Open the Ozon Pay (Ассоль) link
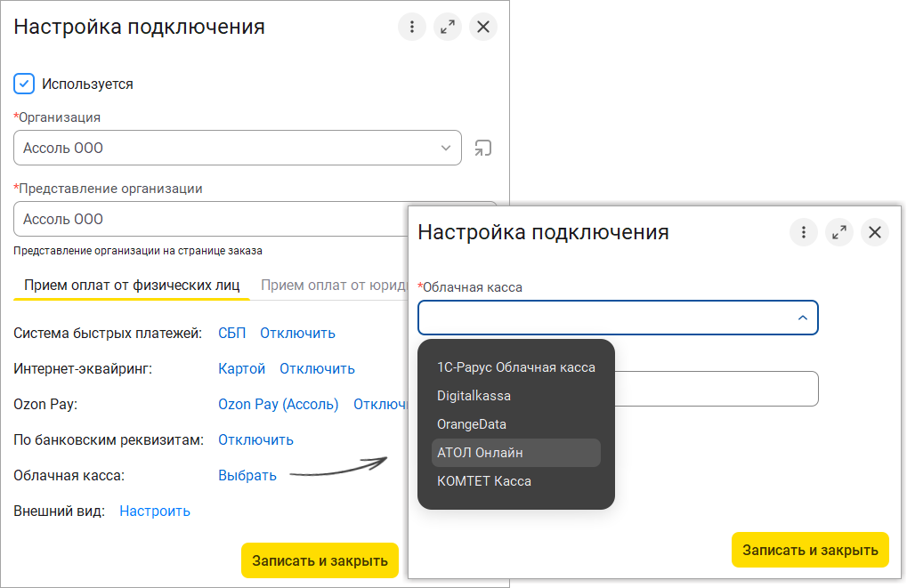The image size is (907, 588). coord(279,404)
